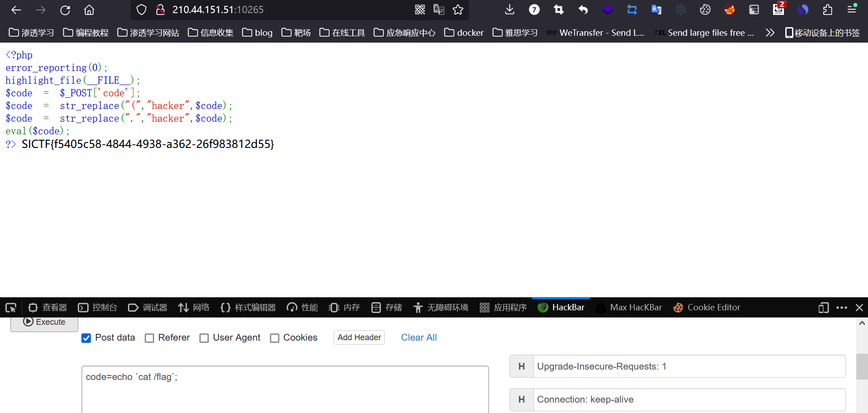Switch to the 查看器 inspector tab
868x413 pixels.
(47, 308)
